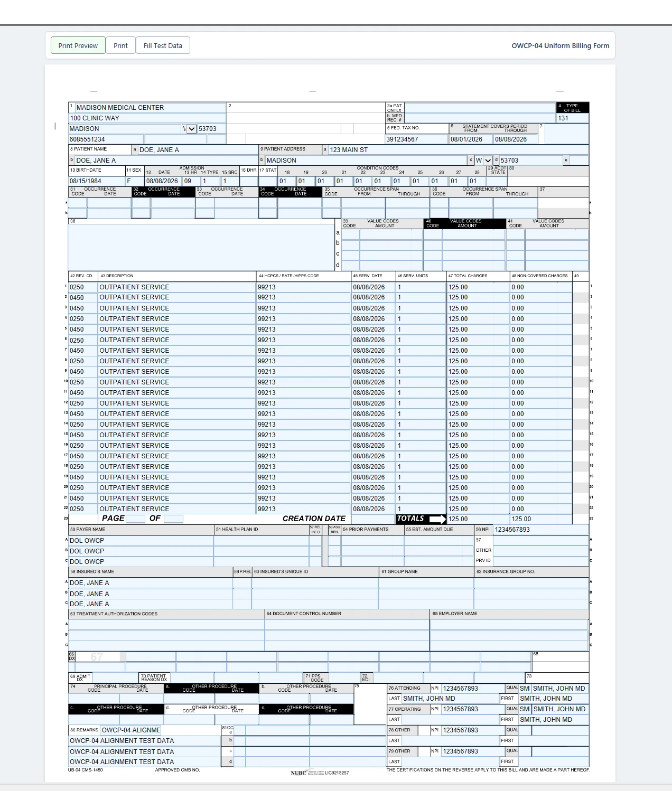This screenshot has width=672, height=791.
Task: Select payer name row C DOL OWCP
Action: [141, 562]
